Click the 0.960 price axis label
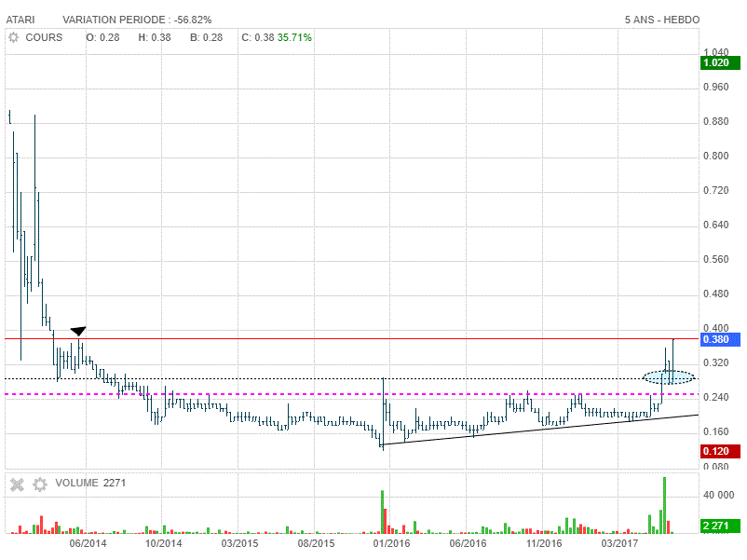 click(716, 88)
